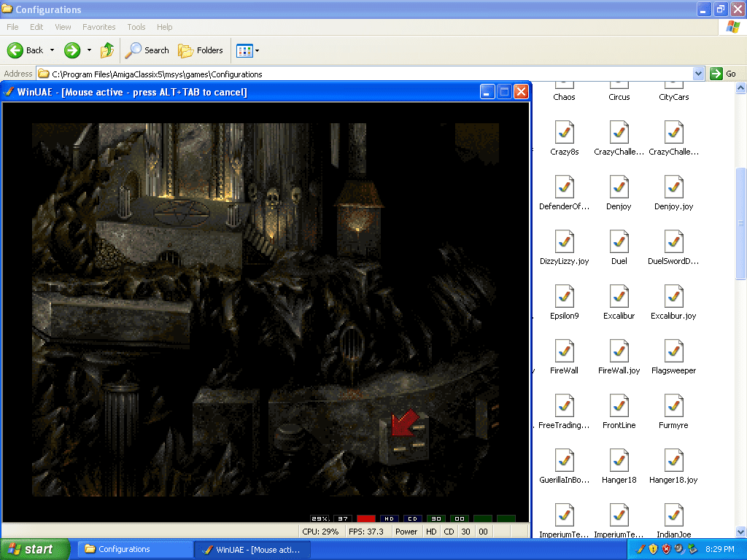
Task: Select the Excalibur.joy file icon
Action: (673, 297)
